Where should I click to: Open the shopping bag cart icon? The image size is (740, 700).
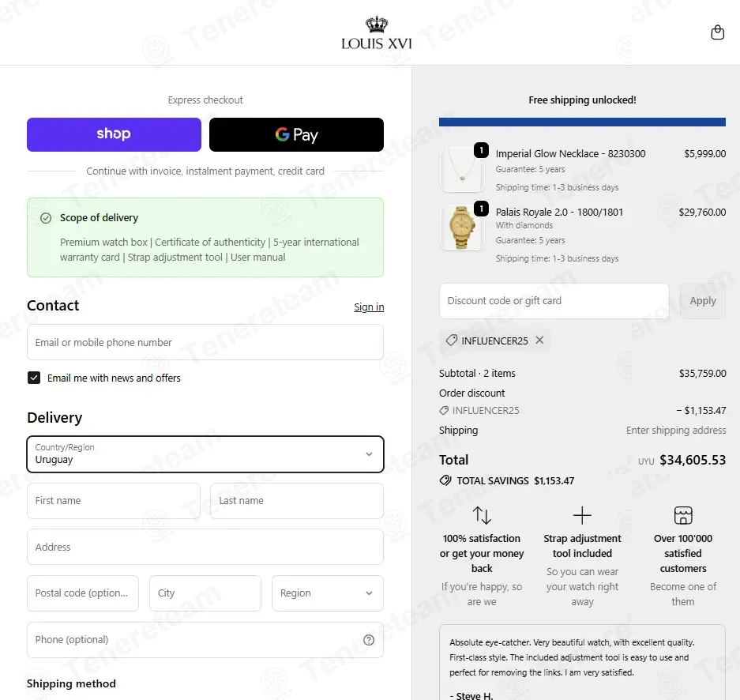pos(717,32)
